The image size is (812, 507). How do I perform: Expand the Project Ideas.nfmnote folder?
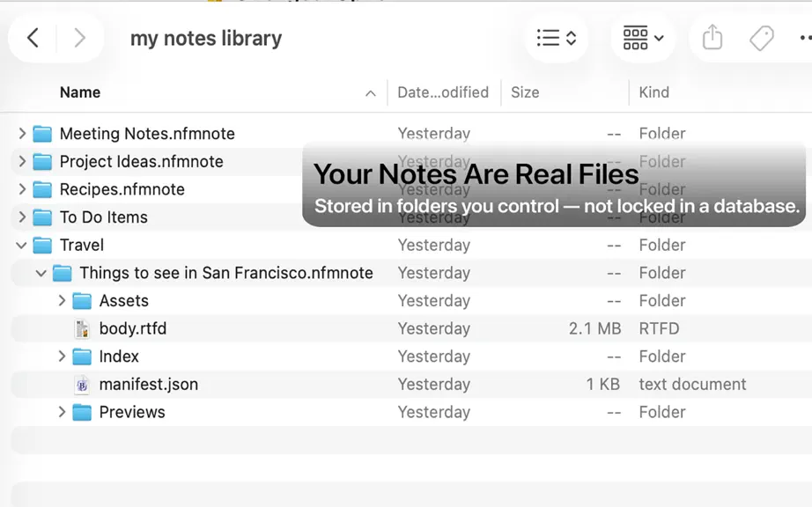pyautogui.click(x=22, y=161)
